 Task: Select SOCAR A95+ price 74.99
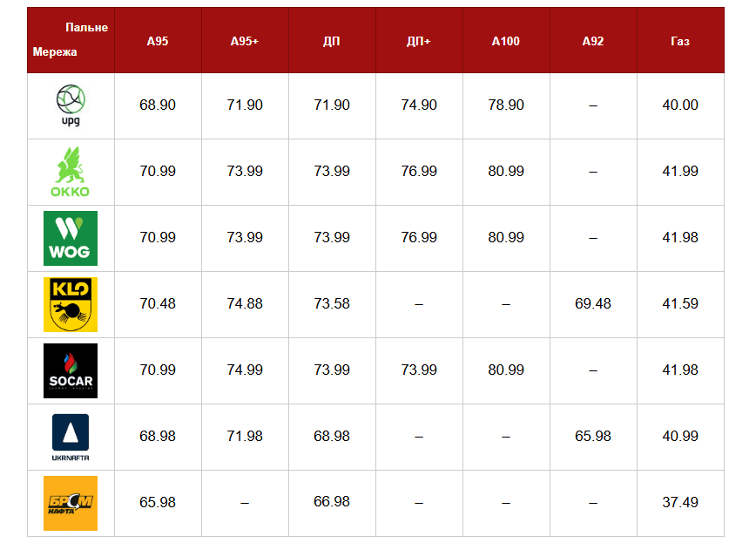(245, 370)
